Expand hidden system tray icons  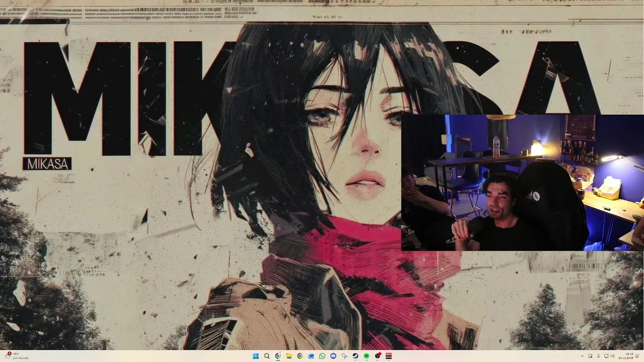(x=582, y=356)
